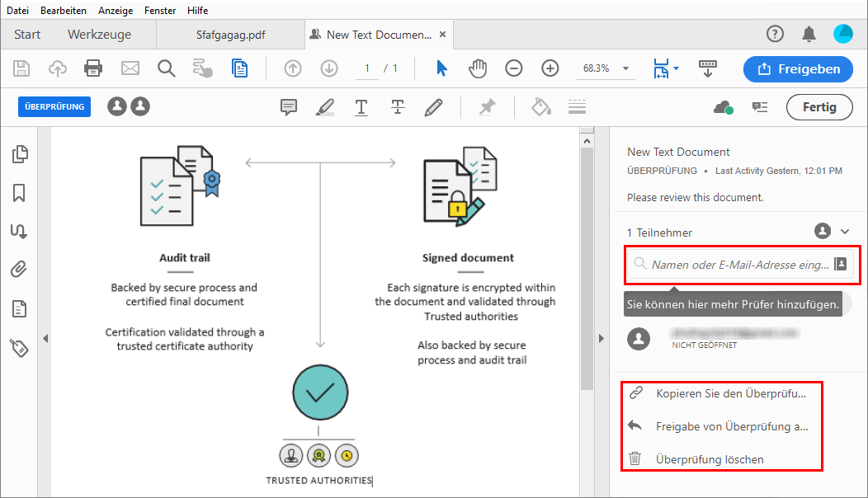The height and width of the screenshot is (498, 868).
Task: Select the highlight text tool
Action: coord(325,107)
